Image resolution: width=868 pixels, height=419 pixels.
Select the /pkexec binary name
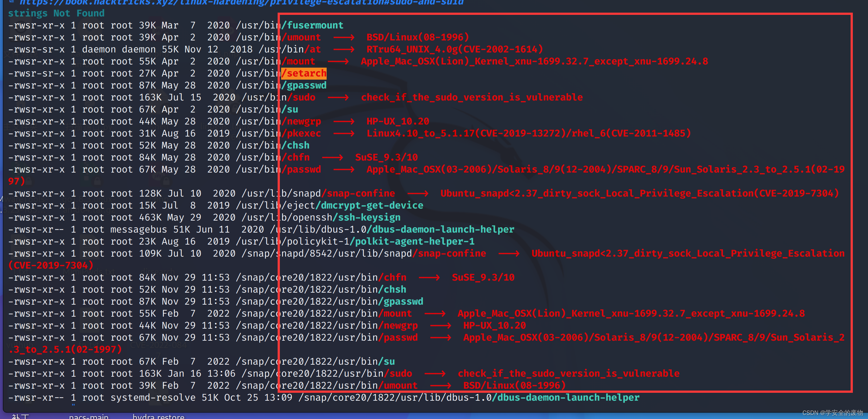[301, 134]
